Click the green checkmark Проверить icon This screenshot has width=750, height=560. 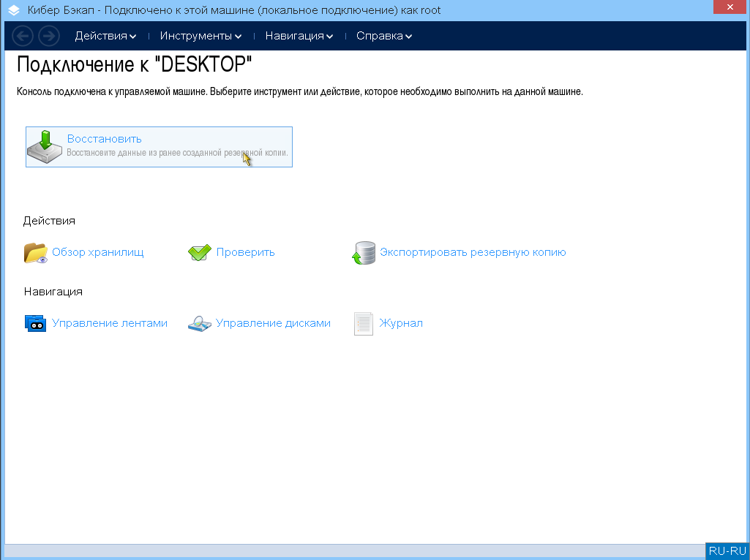pyautogui.click(x=199, y=253)
